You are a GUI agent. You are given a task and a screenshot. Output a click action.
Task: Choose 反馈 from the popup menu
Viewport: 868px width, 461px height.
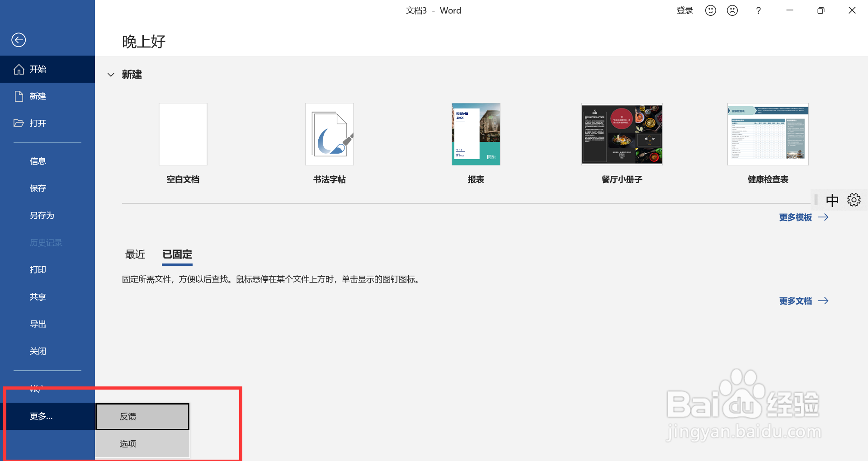click(x=142, y=417)
